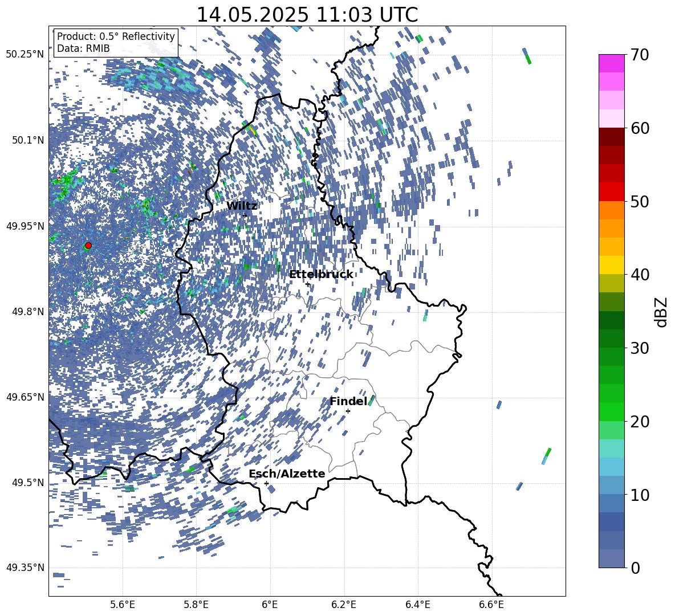Click the Data: RMIB text
Image resolution: width=675 pixels, height=616 pixels.
[83, 48]
